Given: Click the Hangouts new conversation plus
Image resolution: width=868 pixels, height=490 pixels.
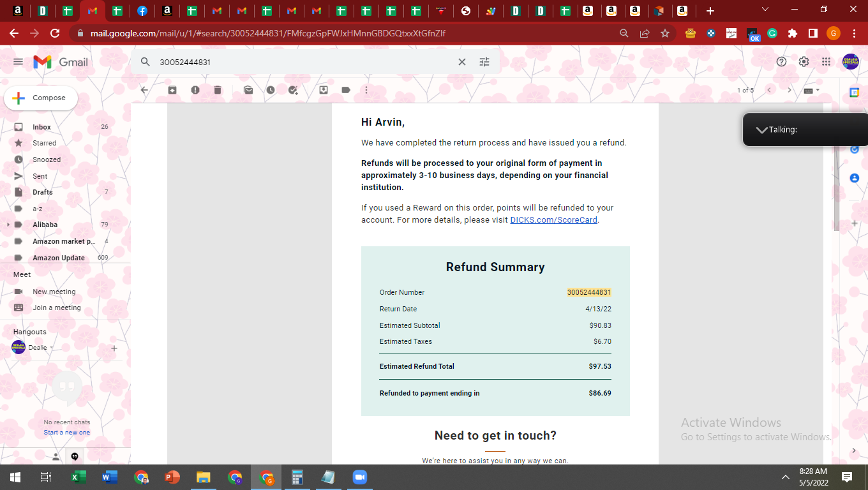Looking at the screenshot, I should point(114,348).
